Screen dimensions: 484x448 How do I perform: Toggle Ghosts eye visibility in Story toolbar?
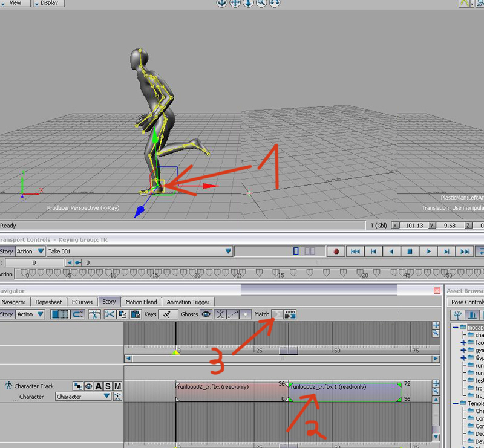pyautogui.click(x=207, y=314)
